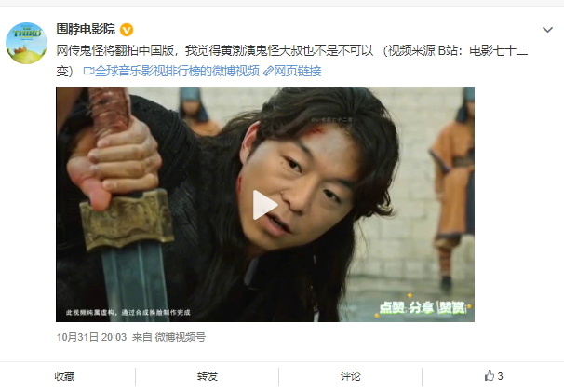Click the orange verified badge icon
Screen dimensions: 564x392
click(127, 30)
